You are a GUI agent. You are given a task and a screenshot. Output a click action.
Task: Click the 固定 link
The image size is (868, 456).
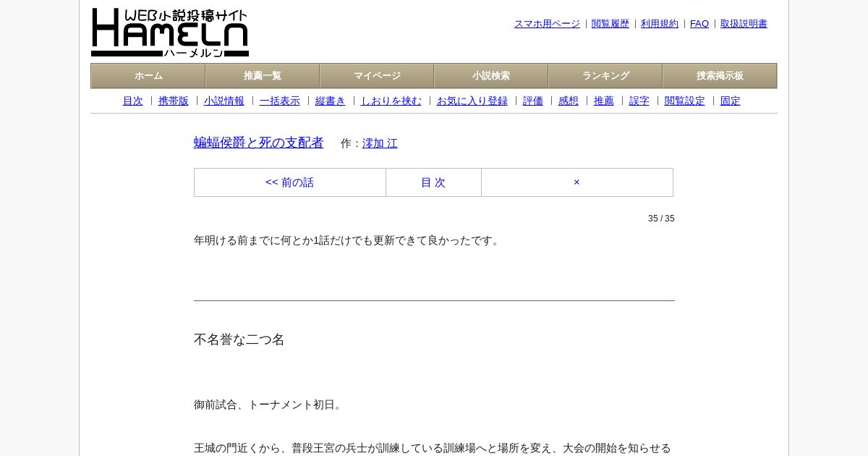point(731,101)
